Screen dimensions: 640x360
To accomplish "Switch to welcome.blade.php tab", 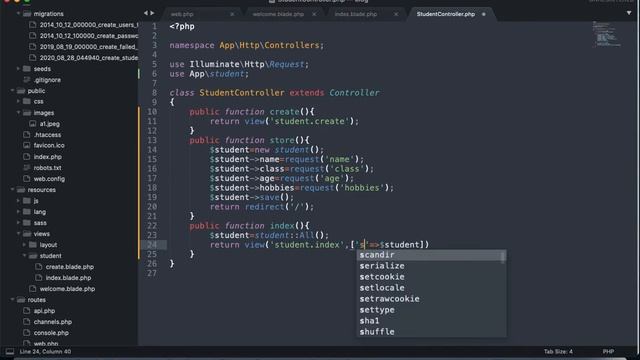I will tap(278, 14).
